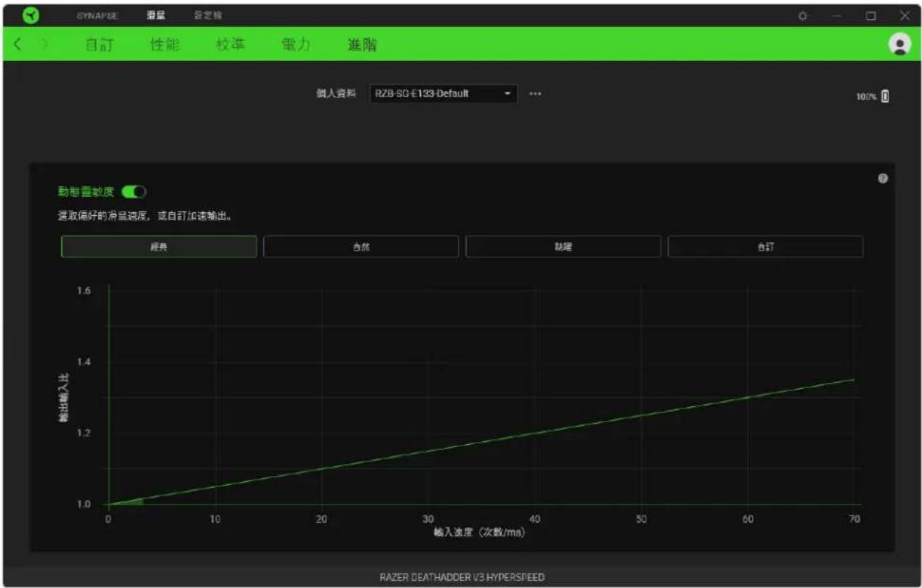The width and height of the screenshot is (922, 588).
Task: Choose the 自然 sensitivity preset
Action: pos(361,246)
